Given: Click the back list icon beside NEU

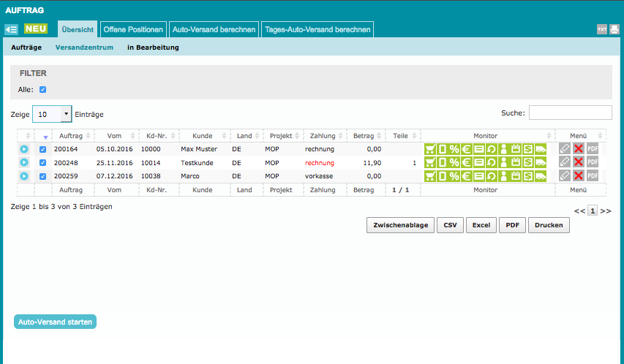Looking at the screenshot, I should [11, 29].
